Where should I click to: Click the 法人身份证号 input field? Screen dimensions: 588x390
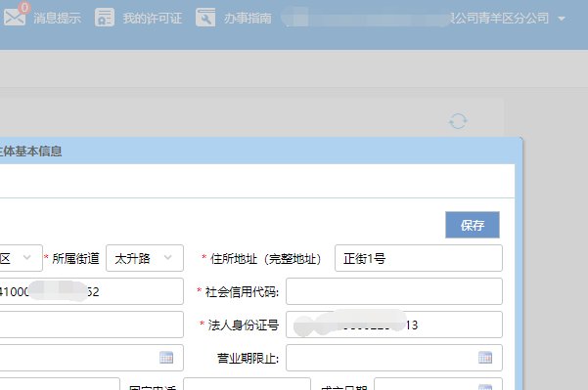pyautogui.click(x=394, y=325)
